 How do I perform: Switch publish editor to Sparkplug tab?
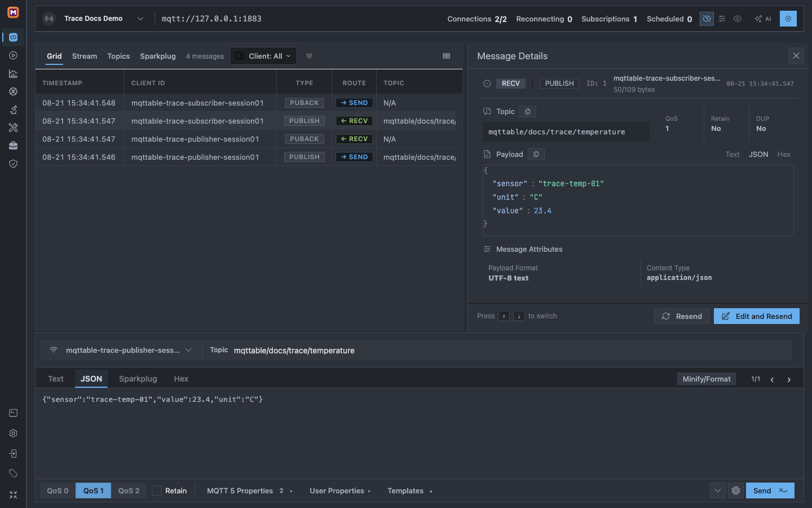coord(138,379)
